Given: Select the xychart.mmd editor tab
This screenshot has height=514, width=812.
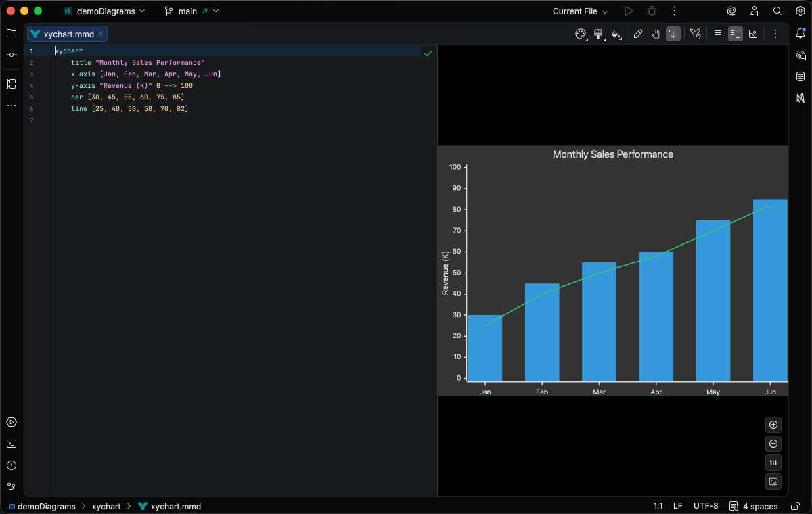Looking at the screenshot, I should pyautogui.click(x=68, y=34).
